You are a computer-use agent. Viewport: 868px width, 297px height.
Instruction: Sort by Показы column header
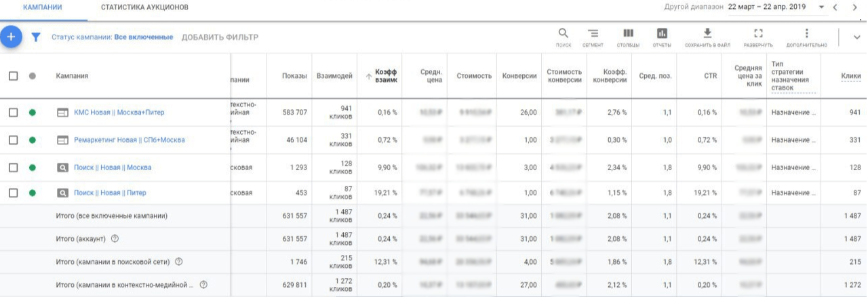tap(294, 76)
